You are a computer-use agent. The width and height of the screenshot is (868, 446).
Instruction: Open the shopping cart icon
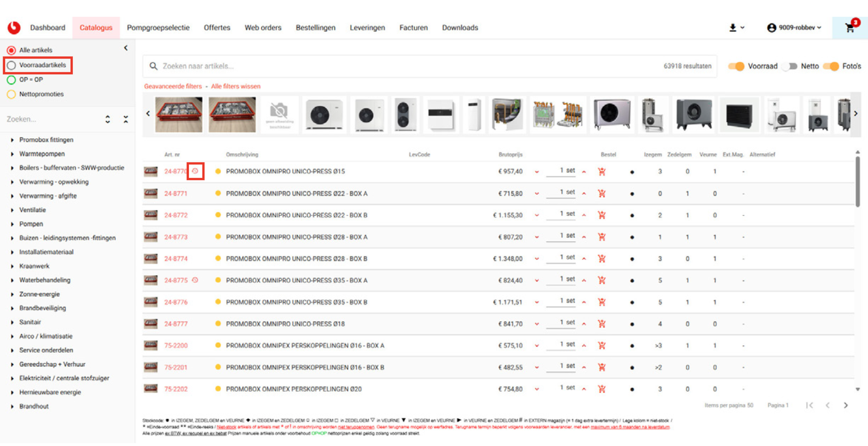tap(850, 28)
